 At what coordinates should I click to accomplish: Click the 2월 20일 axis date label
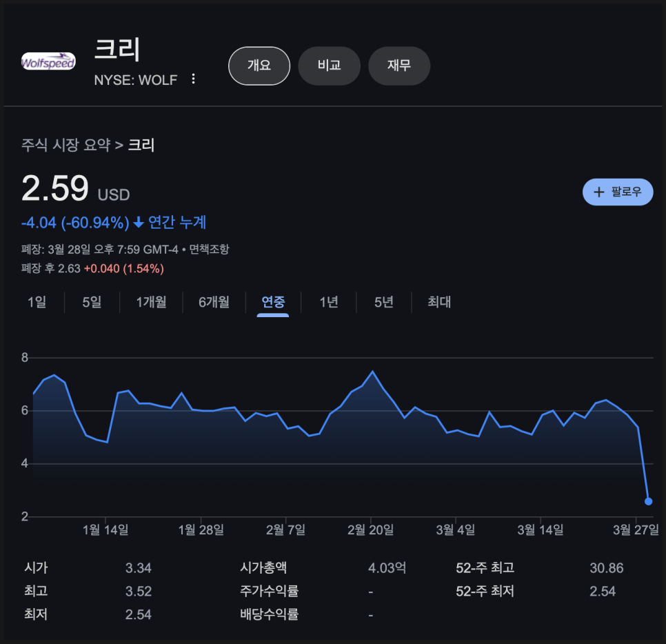pyautogui.click(x=370, y=530)
